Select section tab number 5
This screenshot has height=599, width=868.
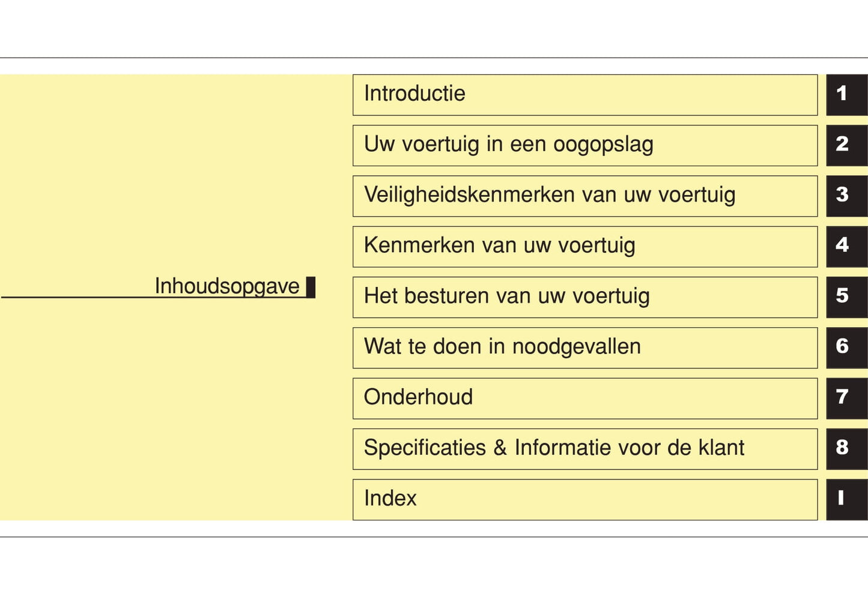coord(846,297)
